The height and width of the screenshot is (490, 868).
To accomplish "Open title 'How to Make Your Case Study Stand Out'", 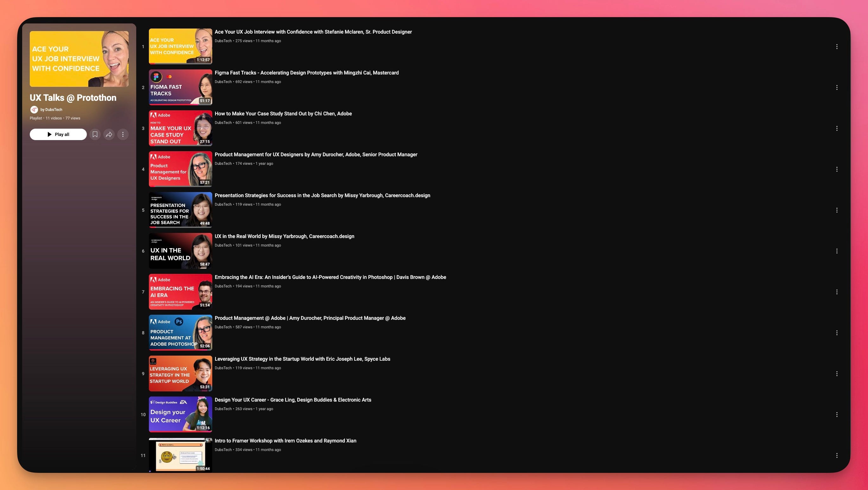I will (x=284, y=114).
